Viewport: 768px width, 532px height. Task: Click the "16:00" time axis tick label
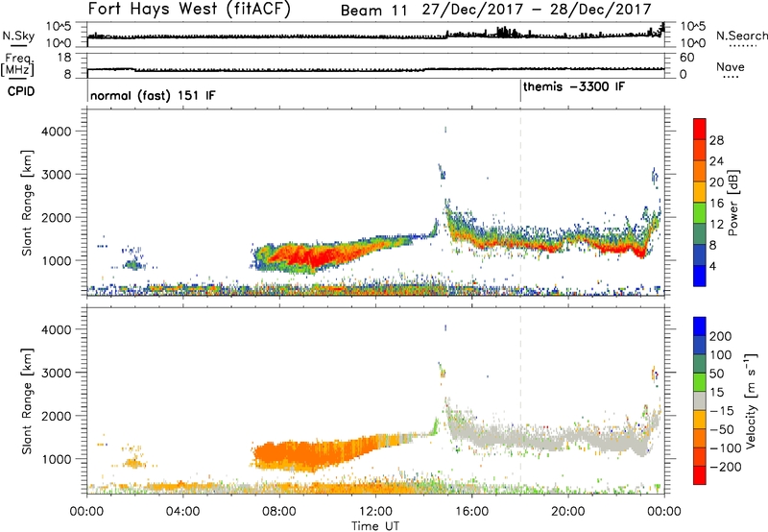(x=471, y=512)
